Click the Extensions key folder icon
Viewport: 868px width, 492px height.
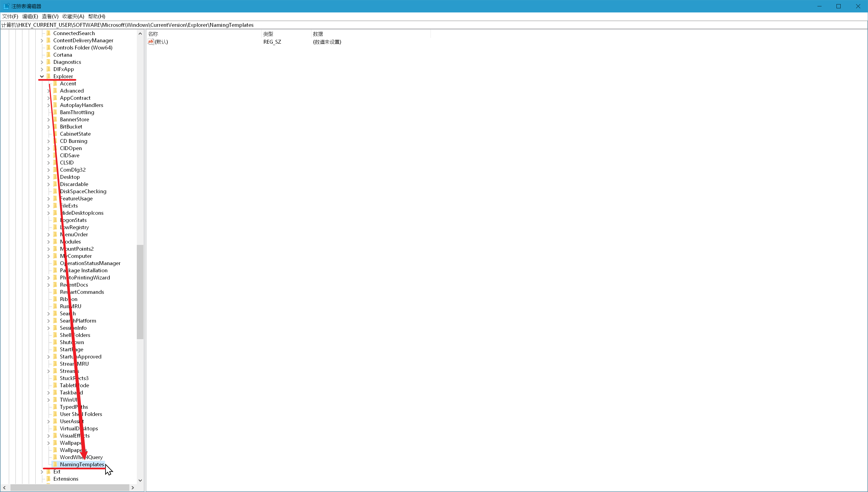[48, 479]
